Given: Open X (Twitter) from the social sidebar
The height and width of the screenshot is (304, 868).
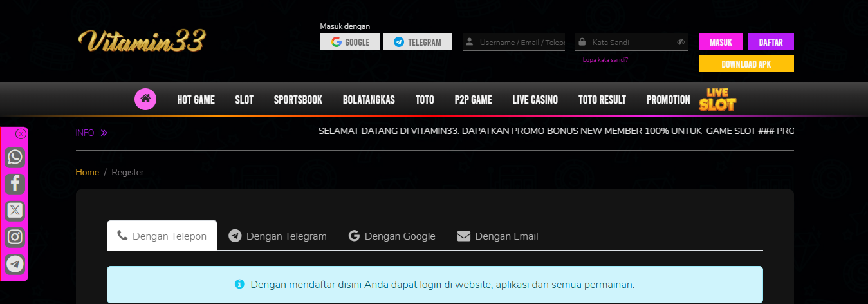Looking at the screenshot, I should [15, 210].
